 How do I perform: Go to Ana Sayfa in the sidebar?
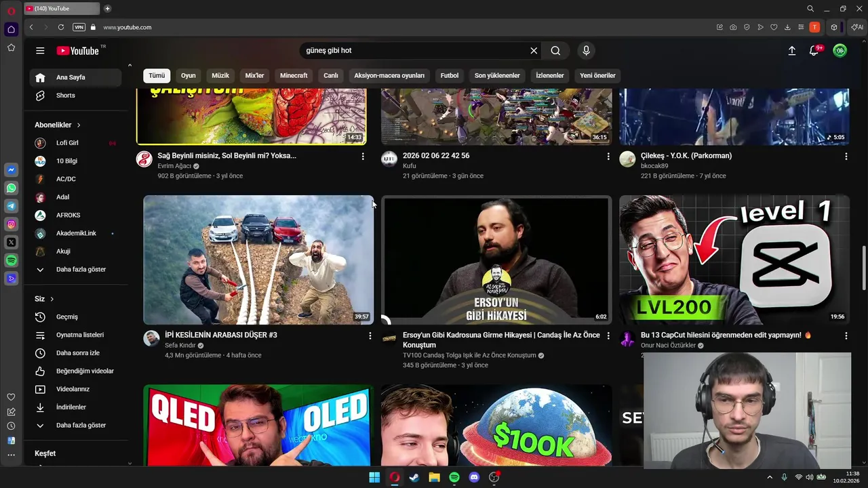(75, 77)
